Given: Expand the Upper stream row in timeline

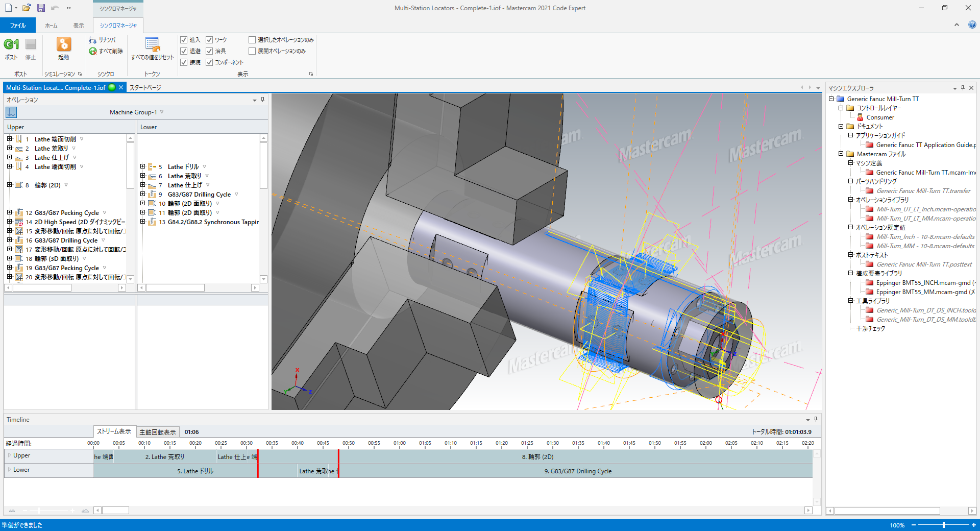Looking at the screenshot, I should (x=9, y=455).
